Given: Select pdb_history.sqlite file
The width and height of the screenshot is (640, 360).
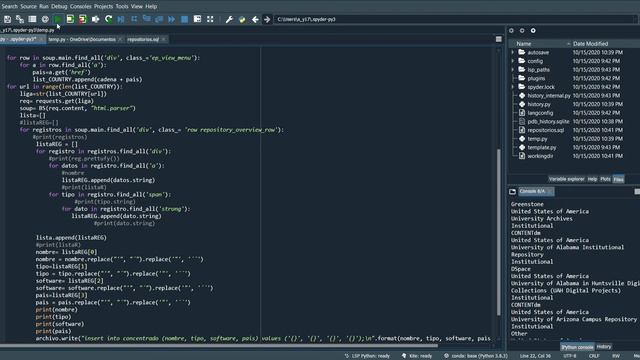Looking at the screenshot, I should [548, 122].
